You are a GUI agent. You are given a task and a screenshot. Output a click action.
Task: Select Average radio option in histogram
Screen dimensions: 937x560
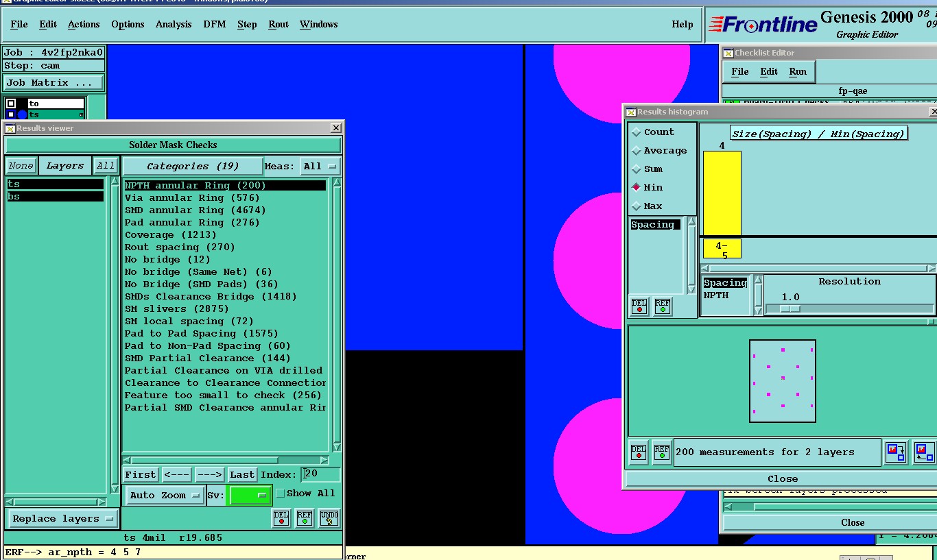coord(659,151)
